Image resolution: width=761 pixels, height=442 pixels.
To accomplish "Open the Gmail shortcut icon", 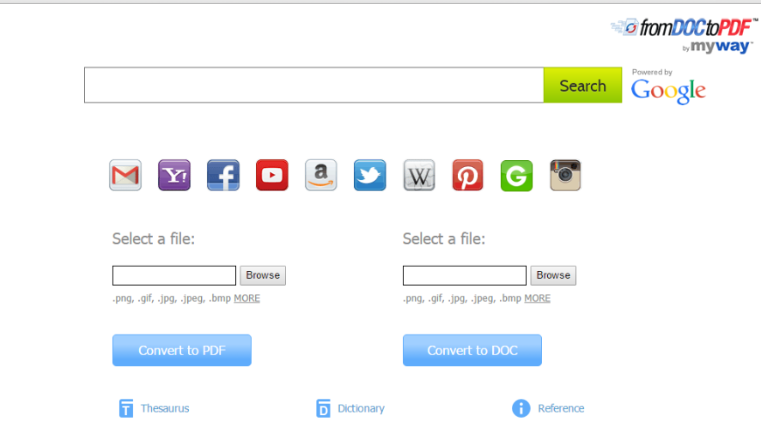I will click(125, 175).
